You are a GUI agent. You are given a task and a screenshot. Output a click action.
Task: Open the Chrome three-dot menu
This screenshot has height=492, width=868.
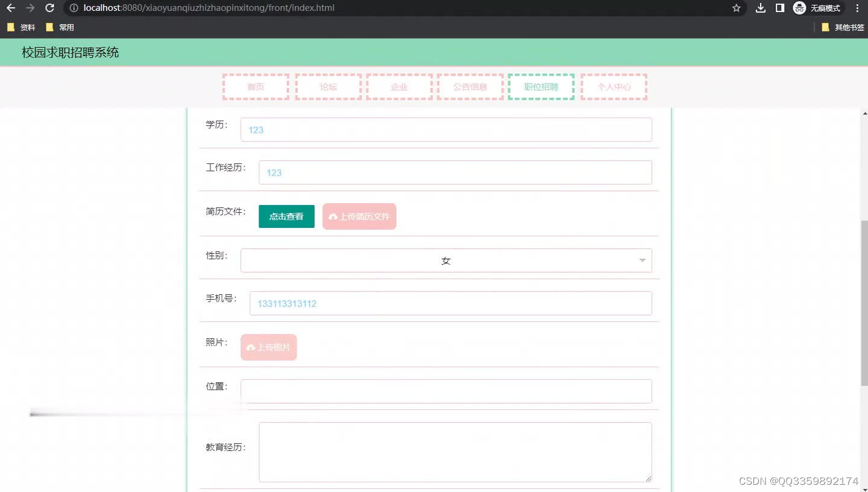click(x=857, y=8)
